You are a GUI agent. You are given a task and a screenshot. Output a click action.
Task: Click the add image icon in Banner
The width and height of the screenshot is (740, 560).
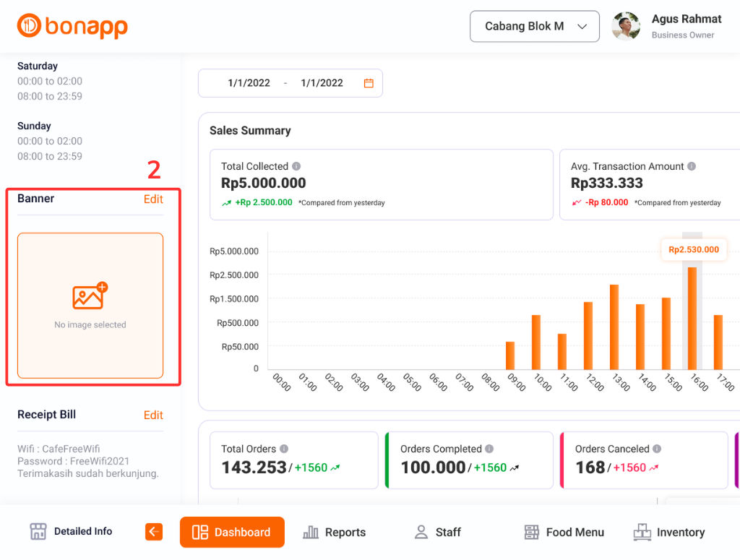click(x=90, y=296)
